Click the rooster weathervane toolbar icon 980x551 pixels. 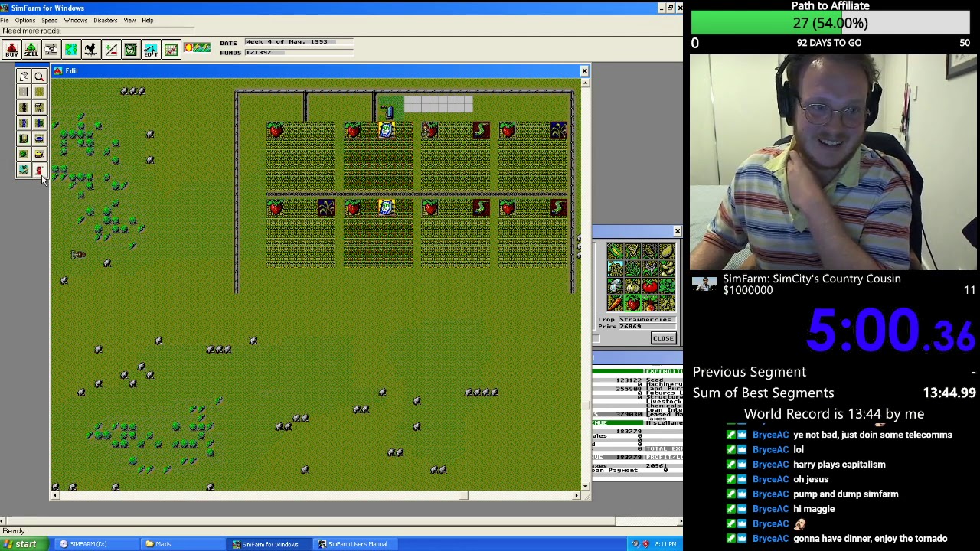pos(91,50)
